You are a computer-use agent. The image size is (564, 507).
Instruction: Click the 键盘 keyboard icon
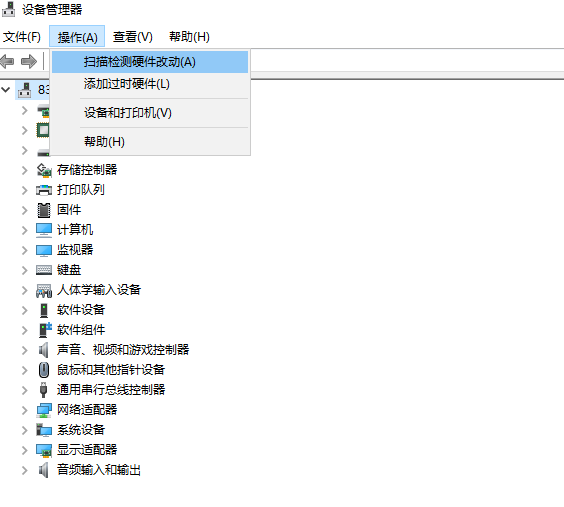(44, 270)
